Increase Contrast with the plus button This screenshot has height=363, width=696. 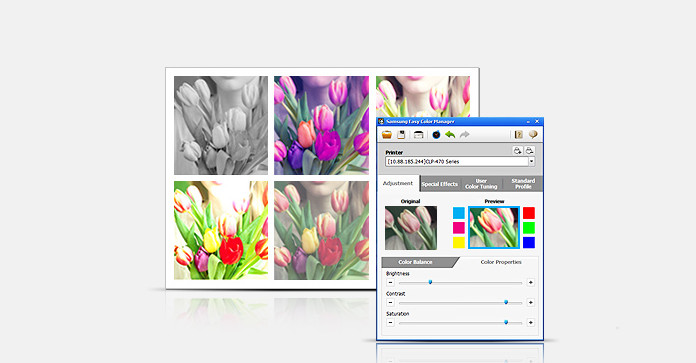pos(530,303)
